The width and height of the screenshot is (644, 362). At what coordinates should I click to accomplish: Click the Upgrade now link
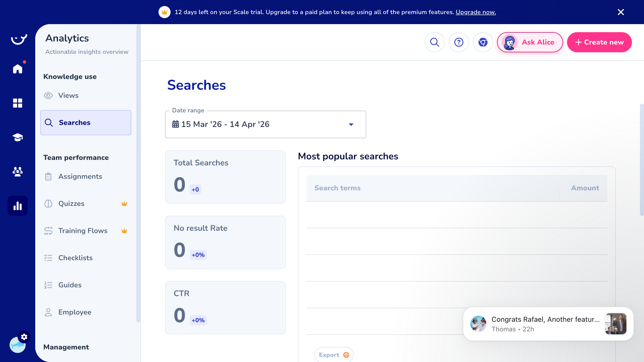(475, 12)
